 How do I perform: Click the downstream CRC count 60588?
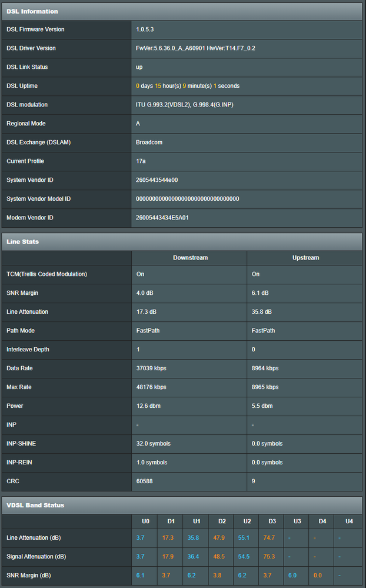point(145,481)
